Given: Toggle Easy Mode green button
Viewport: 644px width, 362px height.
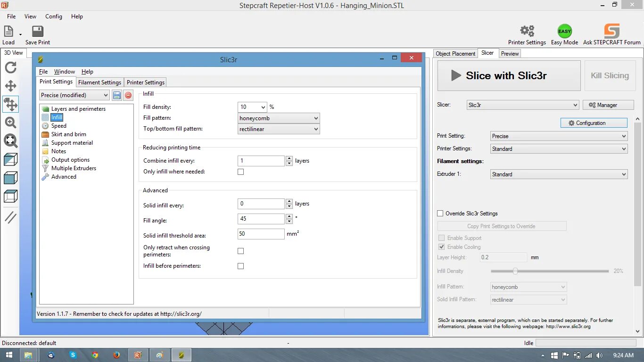Looking at the screenshot, I should (564, 31).
